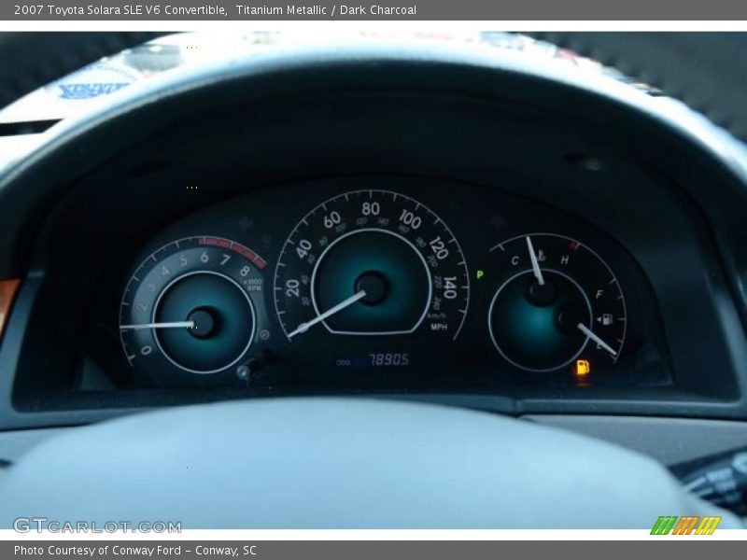Select the green P gear indicator

pyautogui.click(x=479, y=273)
